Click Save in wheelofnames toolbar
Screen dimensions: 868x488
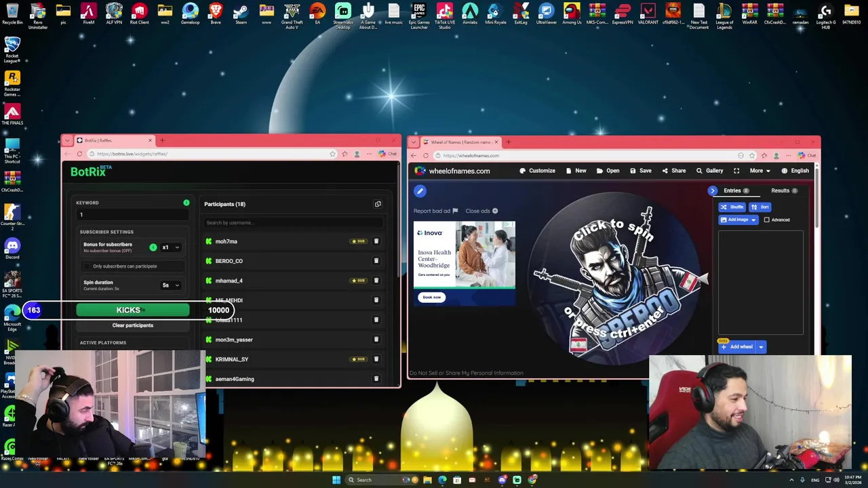(641, 171)
